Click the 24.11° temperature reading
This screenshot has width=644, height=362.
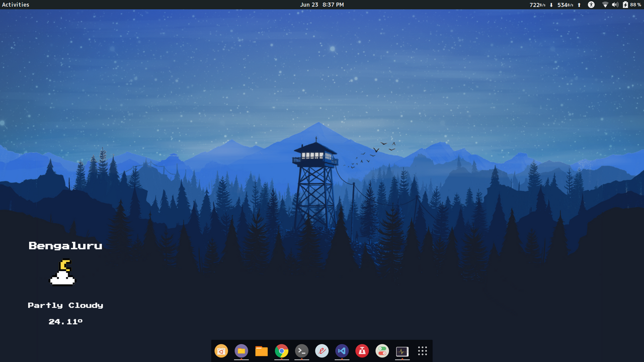point(65,321)
